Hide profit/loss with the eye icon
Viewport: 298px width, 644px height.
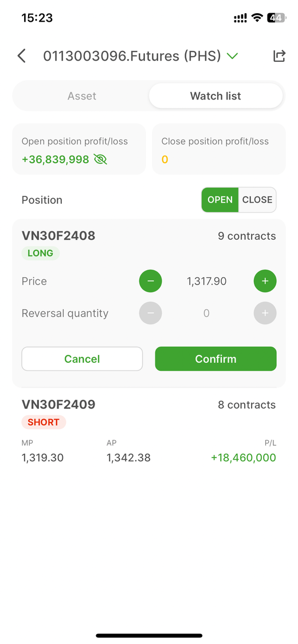(x=100, y=159)
